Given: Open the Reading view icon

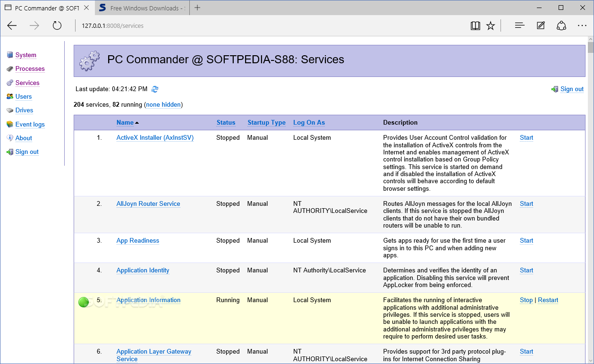Looking at the screenshot, I should 475,25.
